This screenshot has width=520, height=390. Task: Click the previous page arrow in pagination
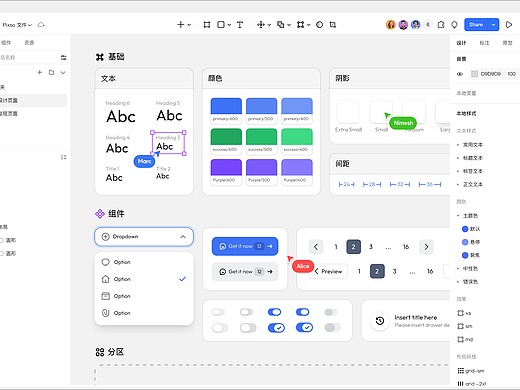pos(316,247)
